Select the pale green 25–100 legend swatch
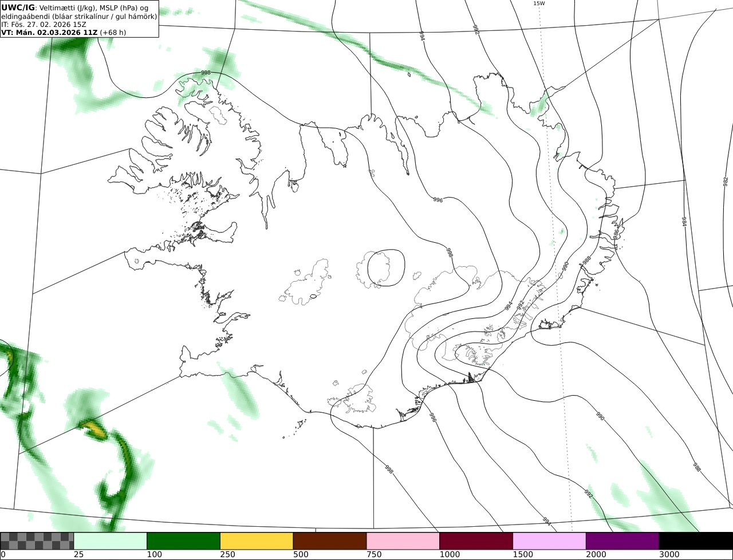733x560 pixels. 111,541
